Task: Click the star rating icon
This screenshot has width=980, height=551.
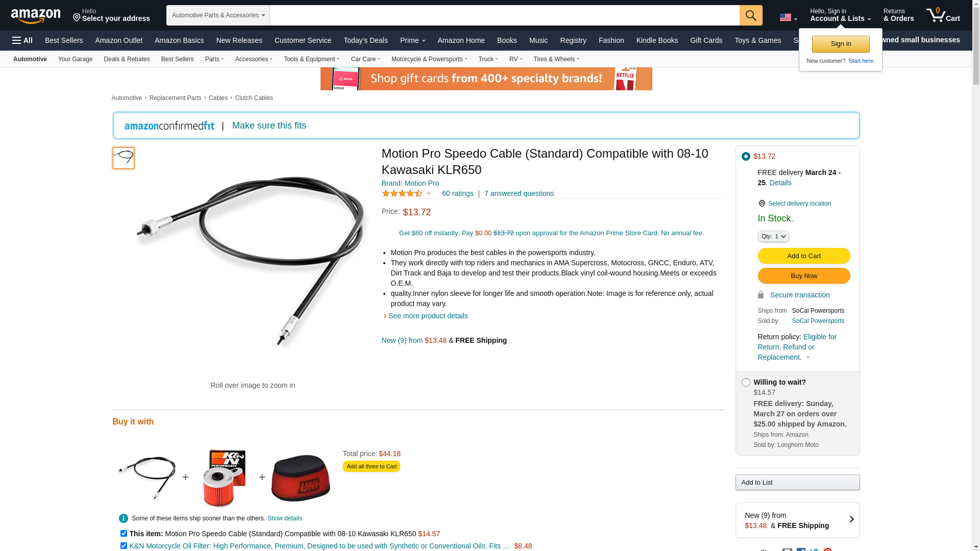Action: tap(402, 193)
